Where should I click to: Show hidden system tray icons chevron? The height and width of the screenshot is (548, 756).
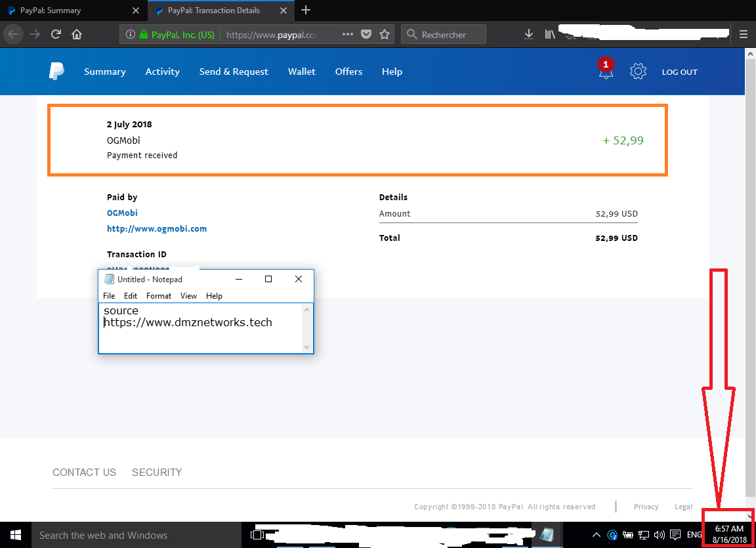click(597, 535)
